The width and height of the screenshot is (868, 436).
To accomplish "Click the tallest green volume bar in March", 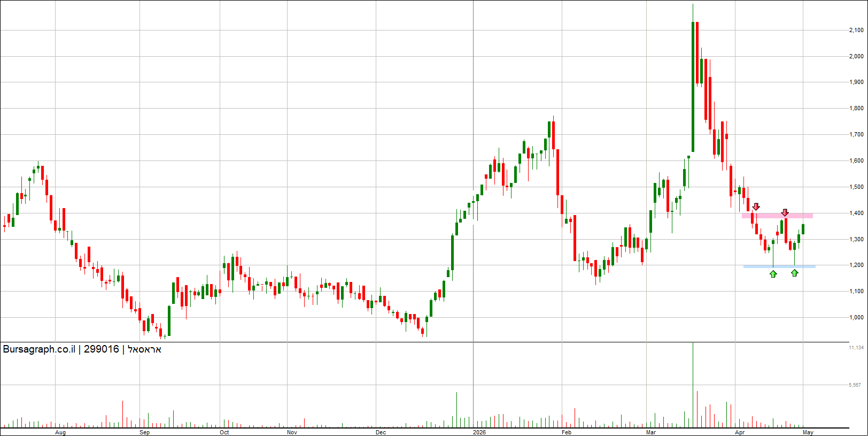I will [x=693, y=385].
